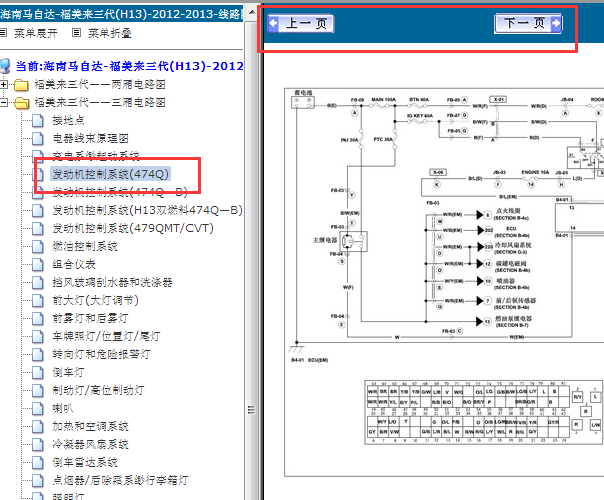The image size is (604, 500).
Task: Click 菜单折叠 to collapse all menus
Action: 110,33
